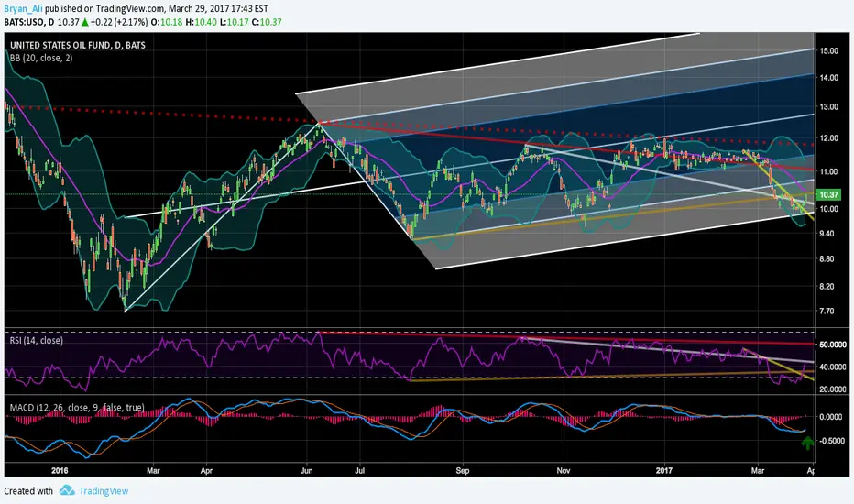Click the green arrow marker in the MACD pane
Screen dimensions: 854x504
807,443
